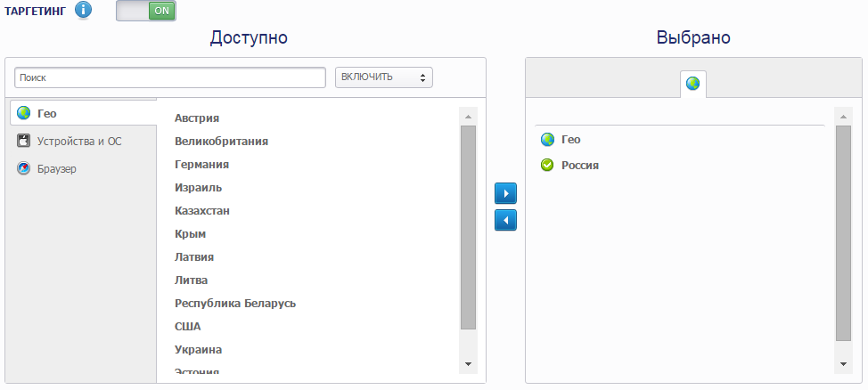The height and width of the screenshot is (390, 868).
Task: Select Казахстан in available list
Action: (x=202, y=211)
